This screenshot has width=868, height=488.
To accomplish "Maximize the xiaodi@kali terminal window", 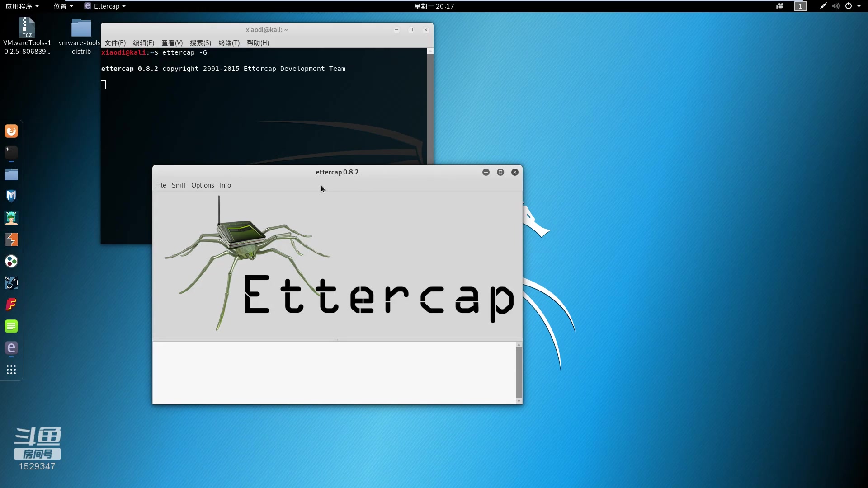I will (x=411, y=30).
